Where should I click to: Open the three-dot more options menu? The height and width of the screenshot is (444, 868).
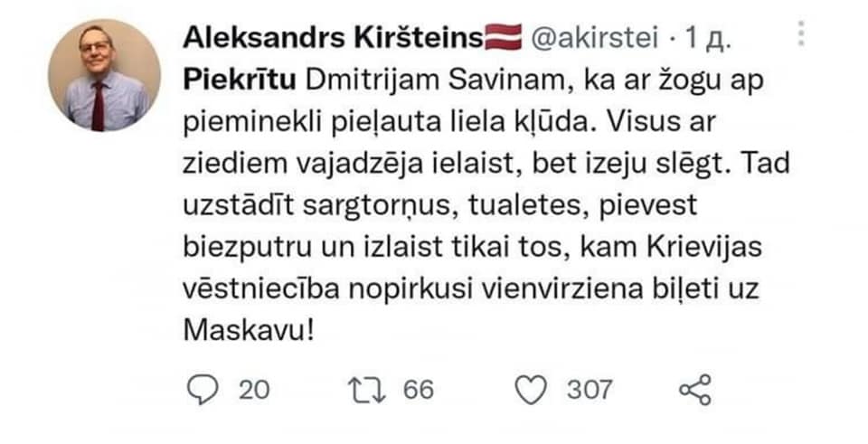click(800, 35)
